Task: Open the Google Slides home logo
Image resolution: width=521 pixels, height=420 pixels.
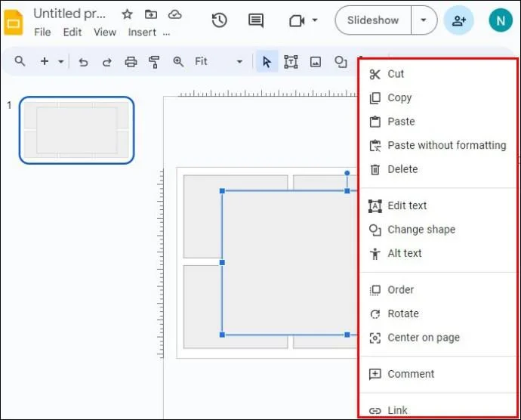Action: (x=14, y=23)
